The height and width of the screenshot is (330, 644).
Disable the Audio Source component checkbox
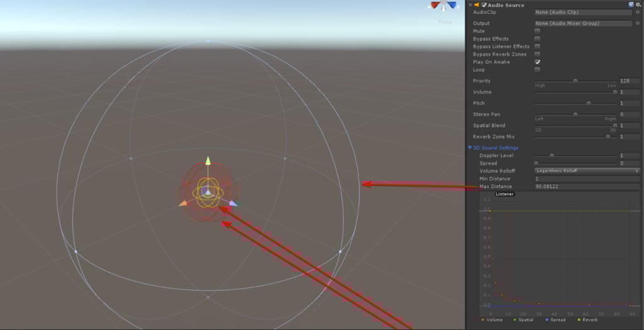coord(484,5)
